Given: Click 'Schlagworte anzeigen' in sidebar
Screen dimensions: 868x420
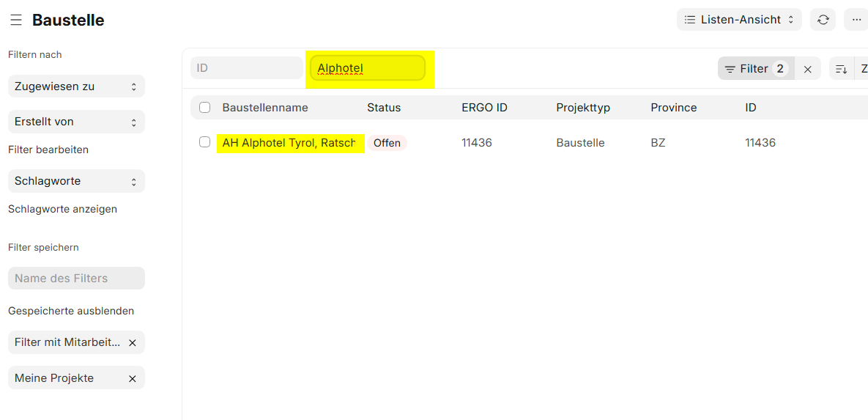Looking at the screenshot, I should pos(62,209).
